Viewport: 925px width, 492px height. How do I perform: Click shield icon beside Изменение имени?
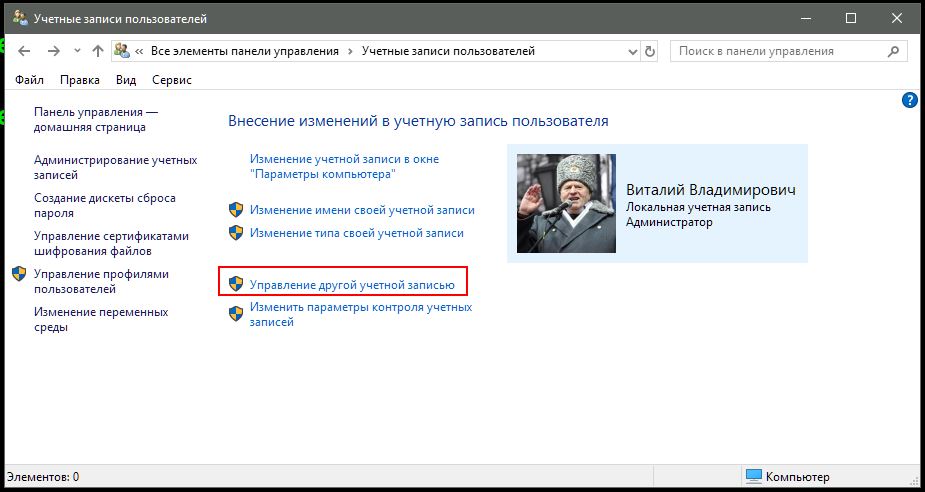pyautogui.click(x=236, y=209)
